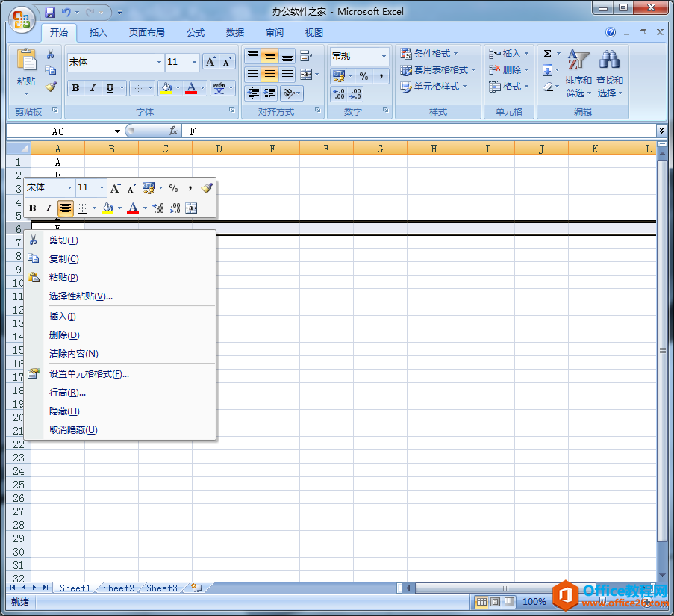Open the ribbon font size dropdown
The width and height of the screenshot is (674, 616).
(194, 62)
